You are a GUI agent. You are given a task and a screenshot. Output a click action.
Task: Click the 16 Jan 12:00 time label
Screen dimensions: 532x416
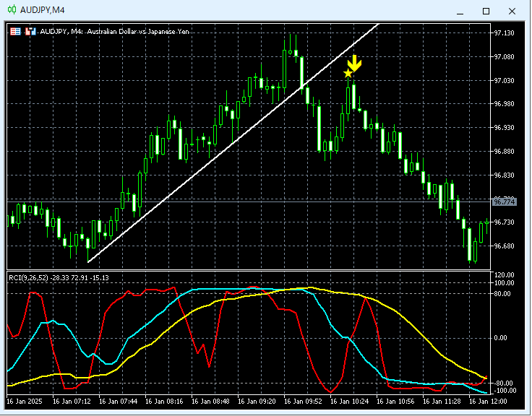click(x=488, y=402)
